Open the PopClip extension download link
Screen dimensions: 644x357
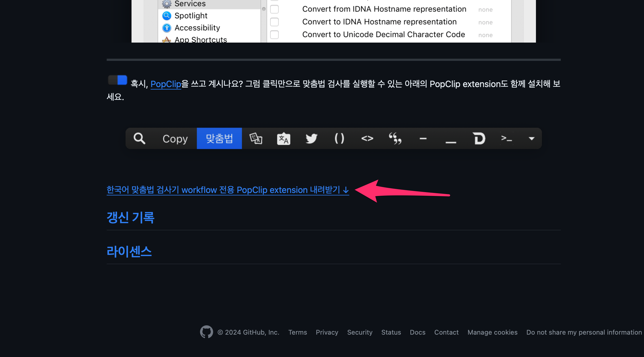click(228, 190)
